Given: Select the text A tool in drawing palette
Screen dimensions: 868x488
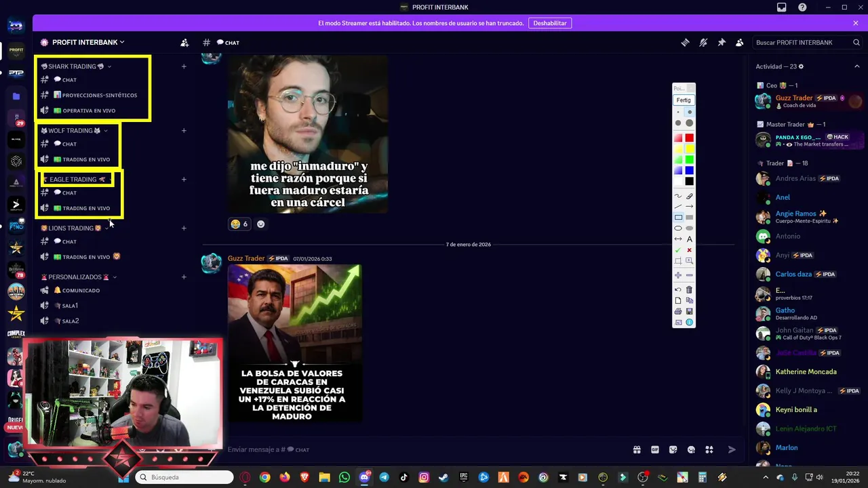Looking at the screenshot, I should (690, 239).
